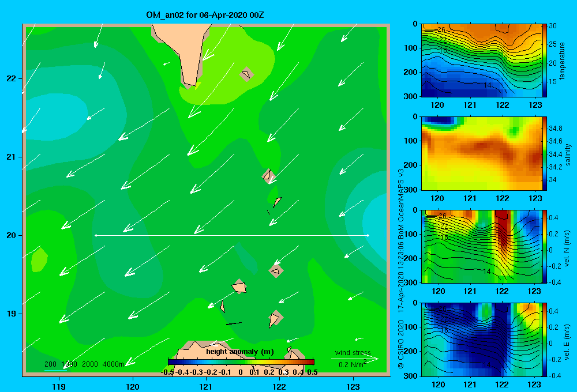Screen dimensions: 577x392
Task: Click the latitude label 20 on main map
Action: click(x=11, y=235)
